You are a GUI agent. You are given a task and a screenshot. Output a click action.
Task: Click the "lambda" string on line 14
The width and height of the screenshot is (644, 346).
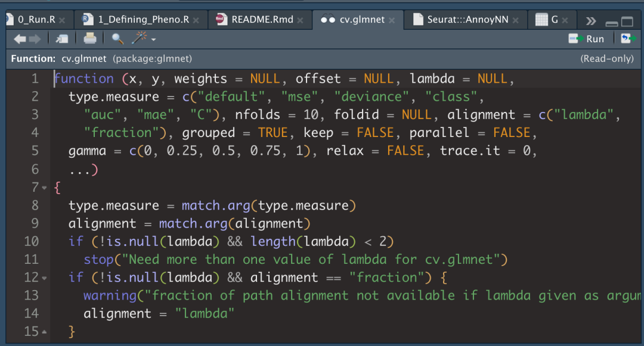pyautogui.click(x=205, y=314)
